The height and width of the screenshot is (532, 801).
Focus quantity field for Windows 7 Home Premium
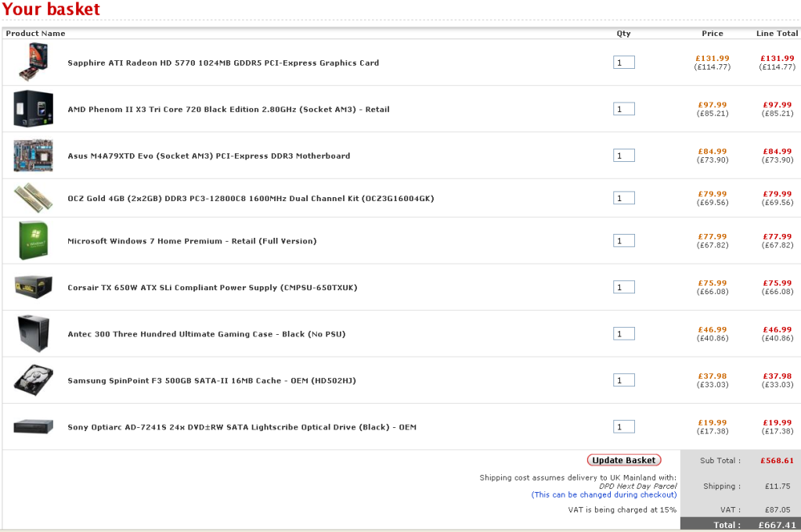(624, 240)
